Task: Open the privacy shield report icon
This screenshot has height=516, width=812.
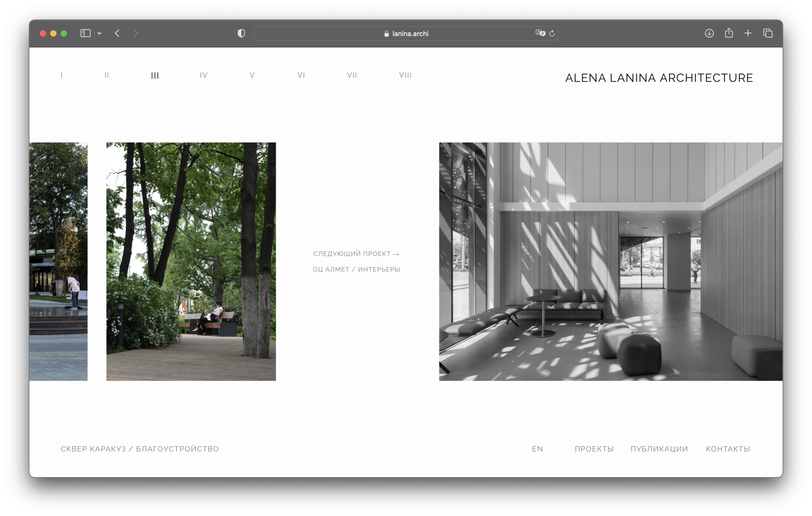Action: [241, 33]
